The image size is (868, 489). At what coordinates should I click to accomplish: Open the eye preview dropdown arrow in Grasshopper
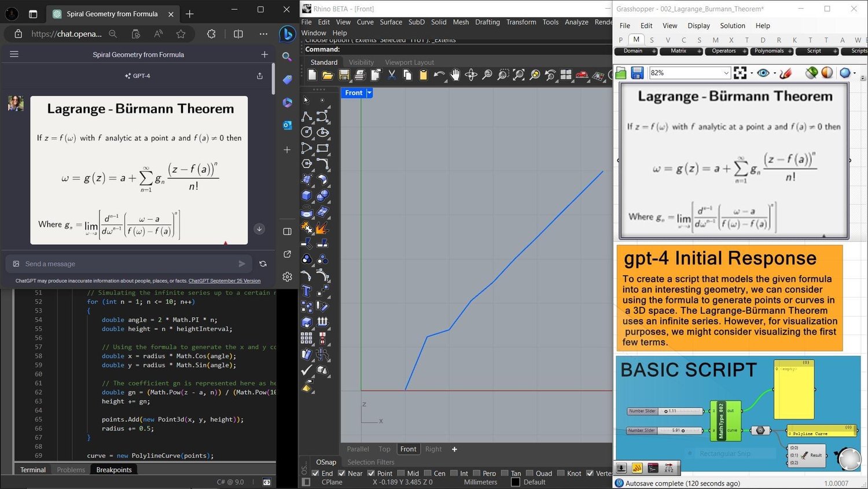click(x=774, y=73)
